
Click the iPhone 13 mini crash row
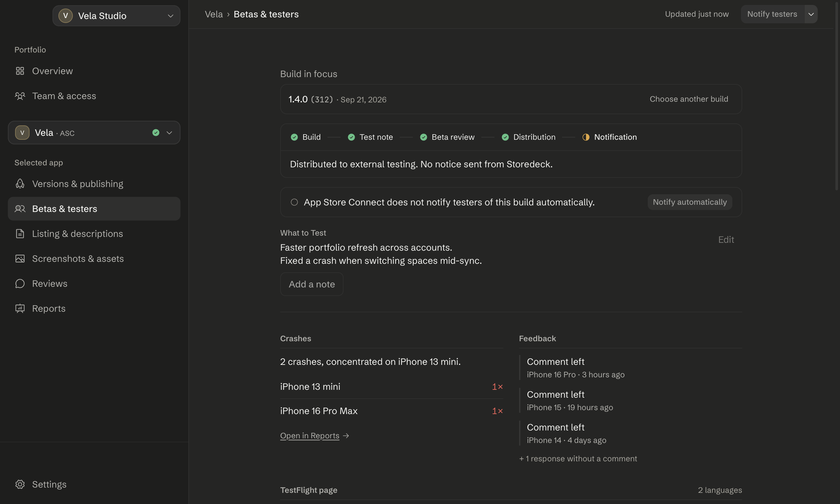pos(391,387)
